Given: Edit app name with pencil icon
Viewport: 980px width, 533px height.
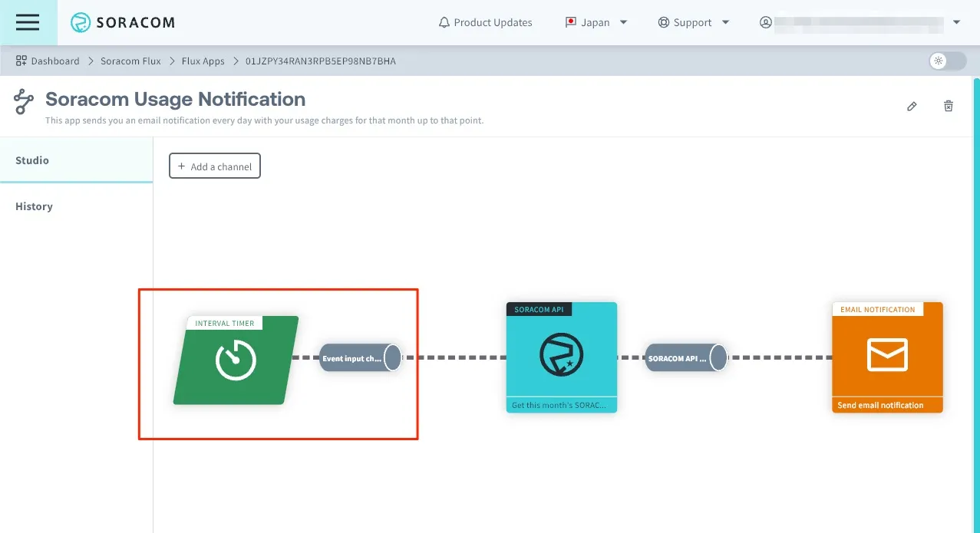Looking at the screenshot, I should tap(912, 107).
